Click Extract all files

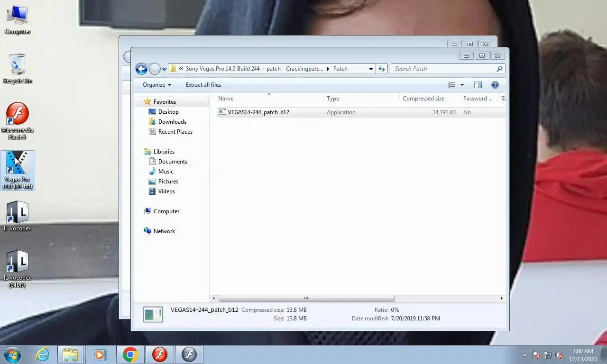(203, 85)
